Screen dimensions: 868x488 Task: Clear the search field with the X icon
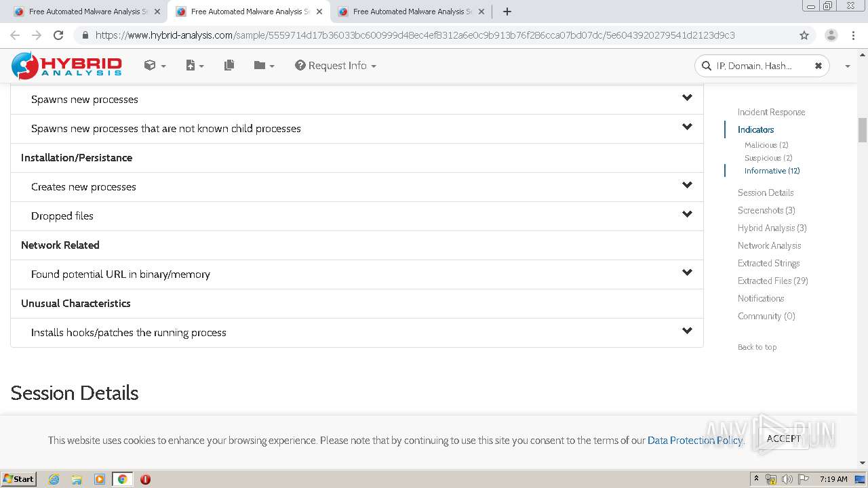click(818, 66)
